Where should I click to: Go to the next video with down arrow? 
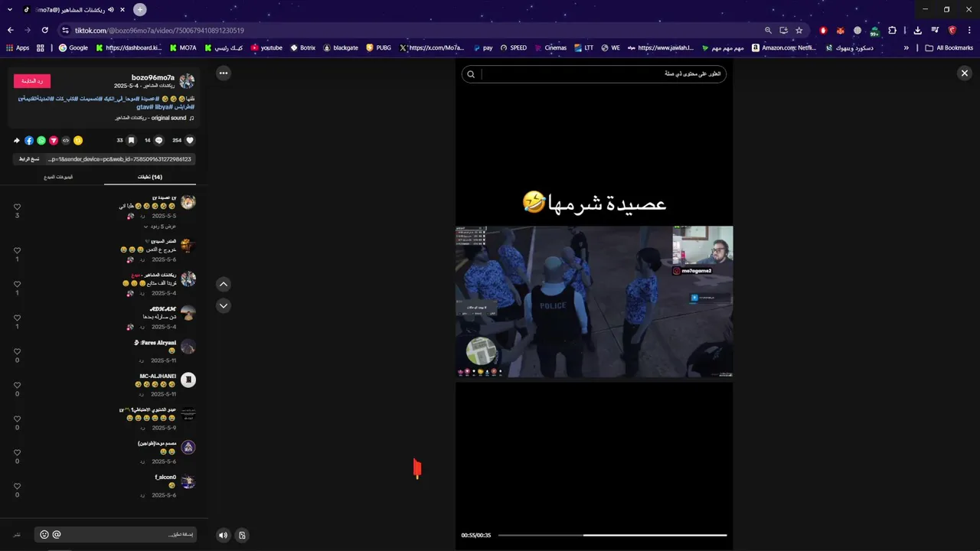[x=224, y=305]
